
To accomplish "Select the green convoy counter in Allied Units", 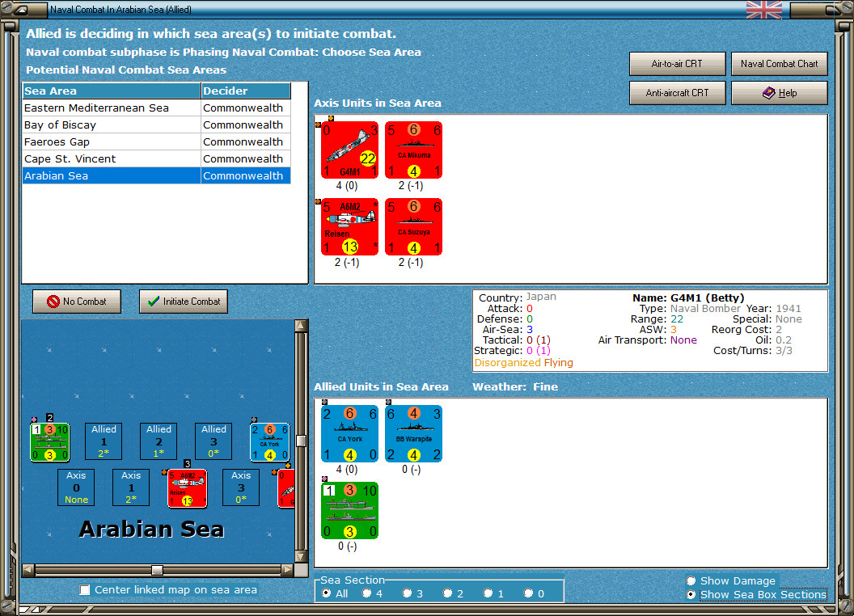I will point(349,510).
